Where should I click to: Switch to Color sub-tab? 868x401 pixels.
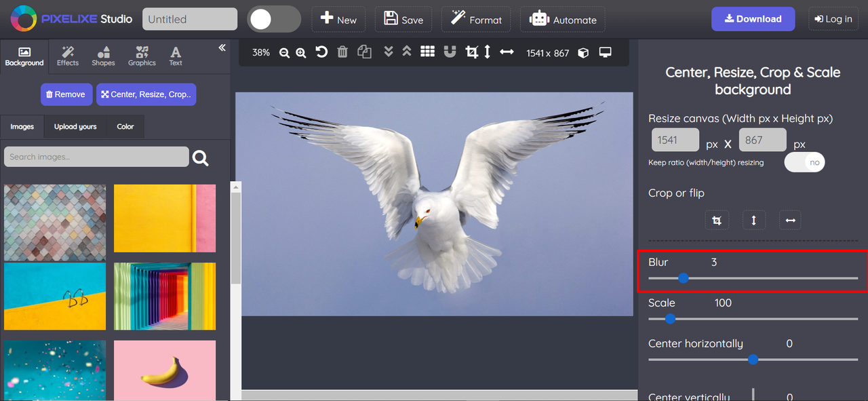(125, 126)
